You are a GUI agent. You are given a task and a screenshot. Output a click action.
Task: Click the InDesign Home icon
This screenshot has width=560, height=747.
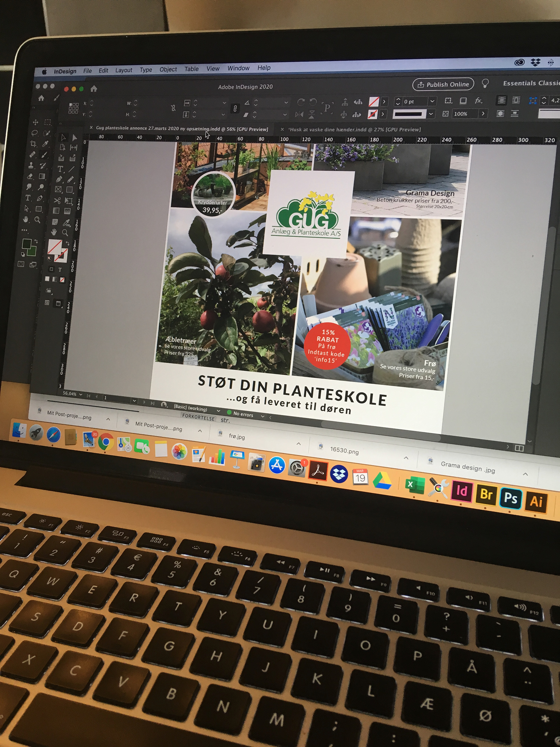[x=94, y=89]
